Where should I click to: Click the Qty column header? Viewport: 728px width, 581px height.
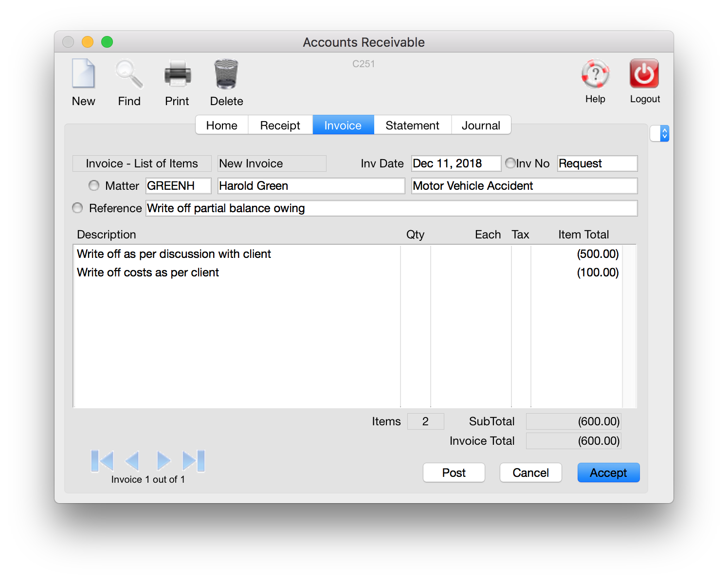pos(416,235)
